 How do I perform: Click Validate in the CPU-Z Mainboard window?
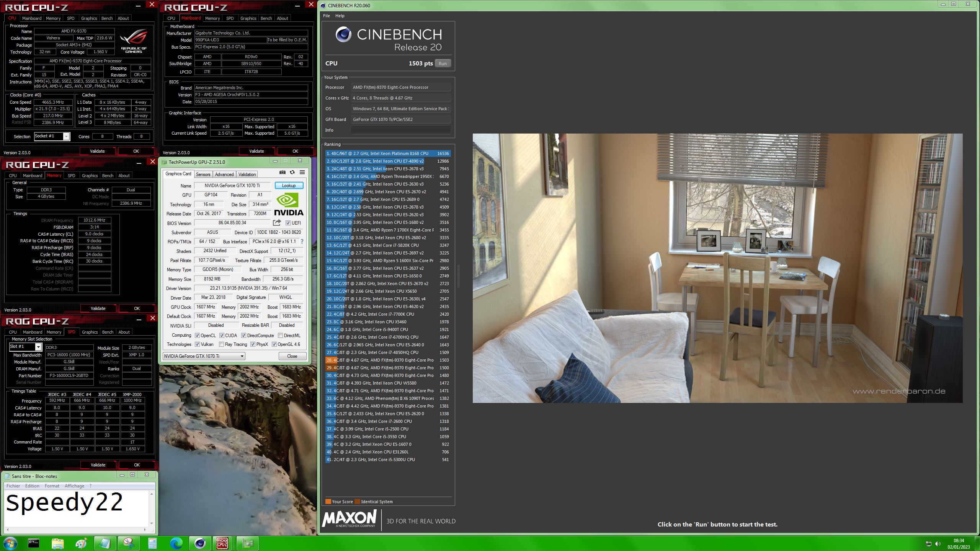pyautogui.click(x=256, y=151)
